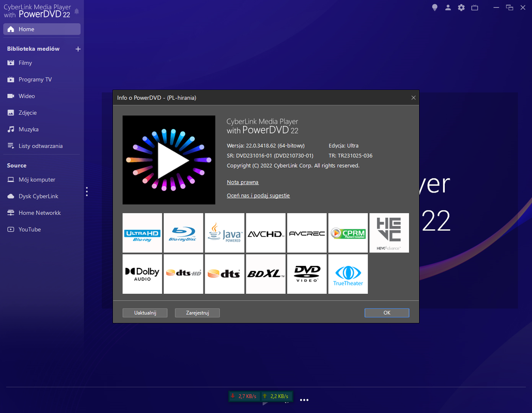This screenshot has height=413, width=532.
Task: Click the YouTube play icon in sidebar
Action: pyautogui.click(x=11, y=229)
